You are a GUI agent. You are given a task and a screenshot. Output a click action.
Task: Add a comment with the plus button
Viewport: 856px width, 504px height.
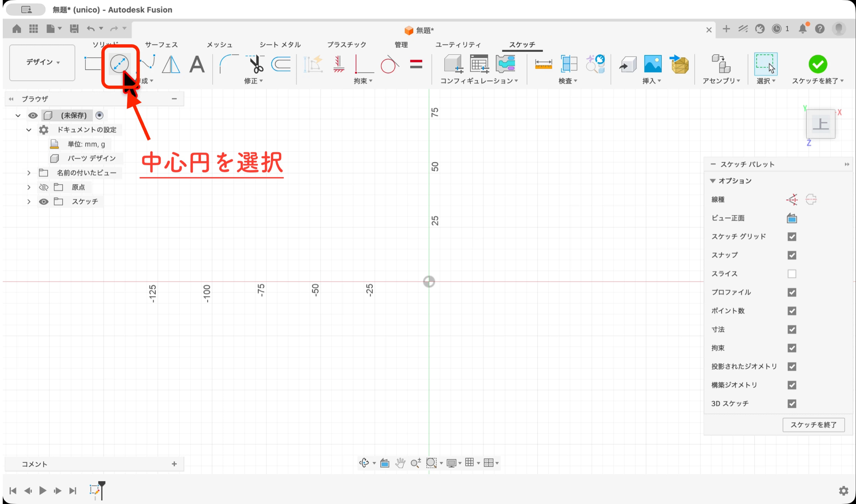(x=174, y=464)
